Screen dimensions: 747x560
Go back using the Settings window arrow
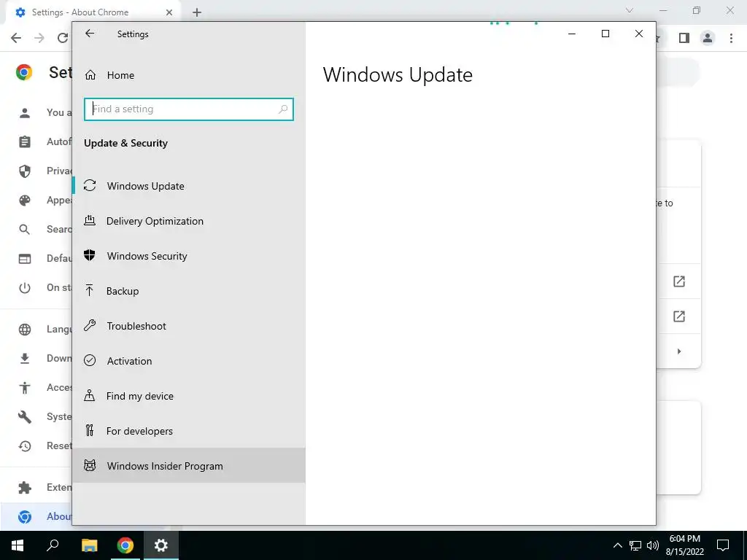coord(90,34)
